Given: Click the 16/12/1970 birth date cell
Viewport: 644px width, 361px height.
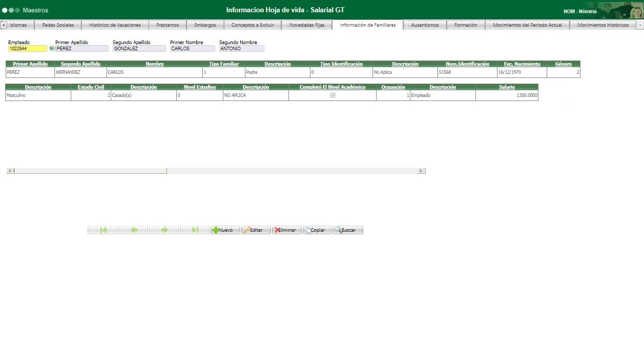Looking at the screenshot, I should pos(522,72).
